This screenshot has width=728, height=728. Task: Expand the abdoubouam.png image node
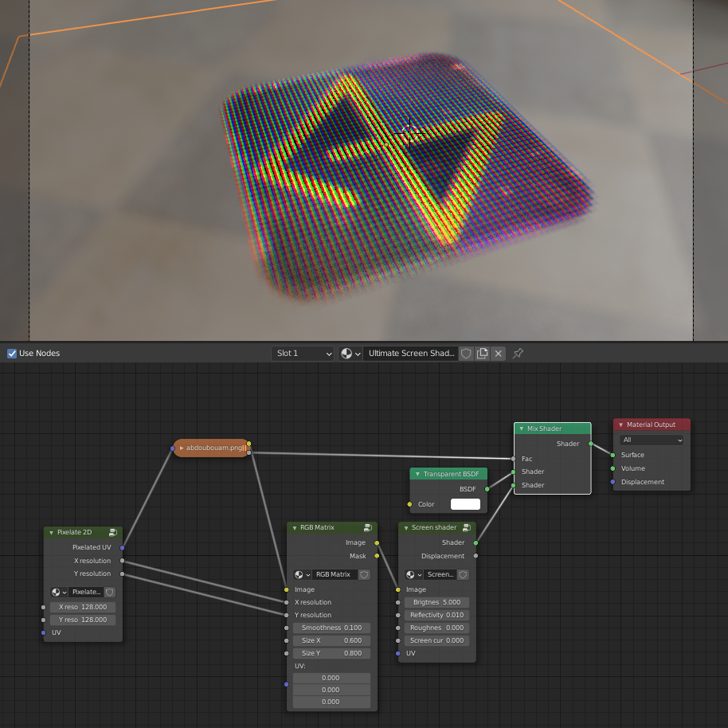tap(181, 448)
